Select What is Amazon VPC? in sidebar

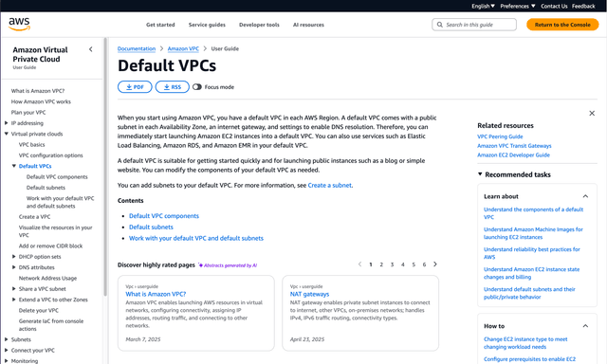38,91
